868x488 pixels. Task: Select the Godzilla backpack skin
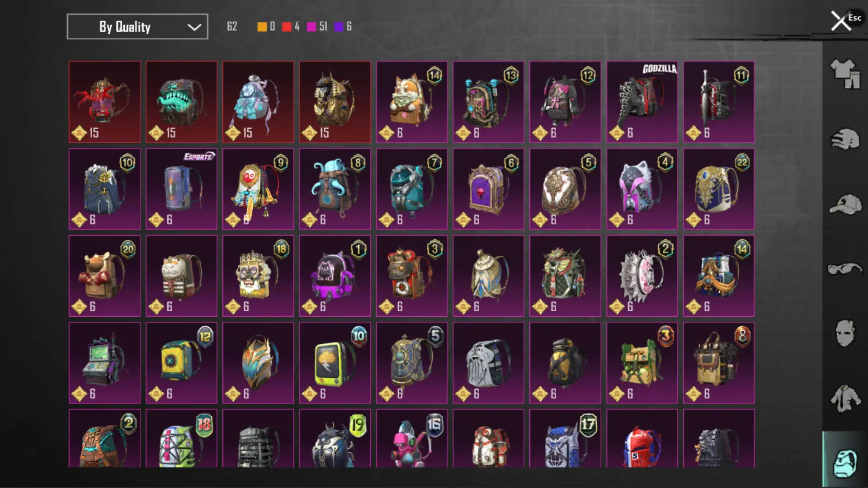[642, 102]
